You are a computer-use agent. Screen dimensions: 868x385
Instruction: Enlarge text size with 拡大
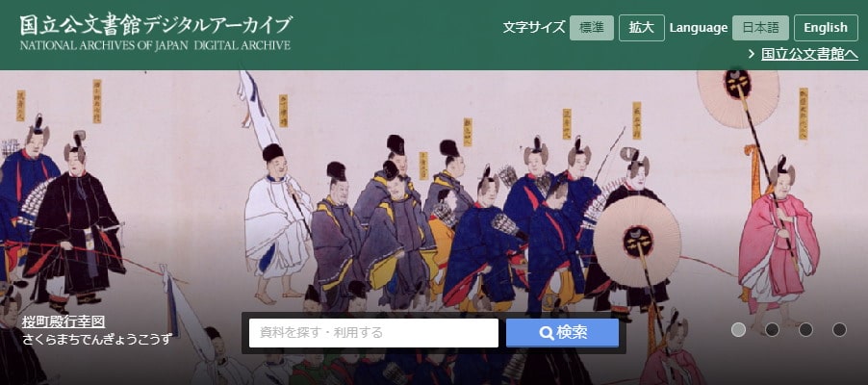pyautogui.click(x=642, y=28)
